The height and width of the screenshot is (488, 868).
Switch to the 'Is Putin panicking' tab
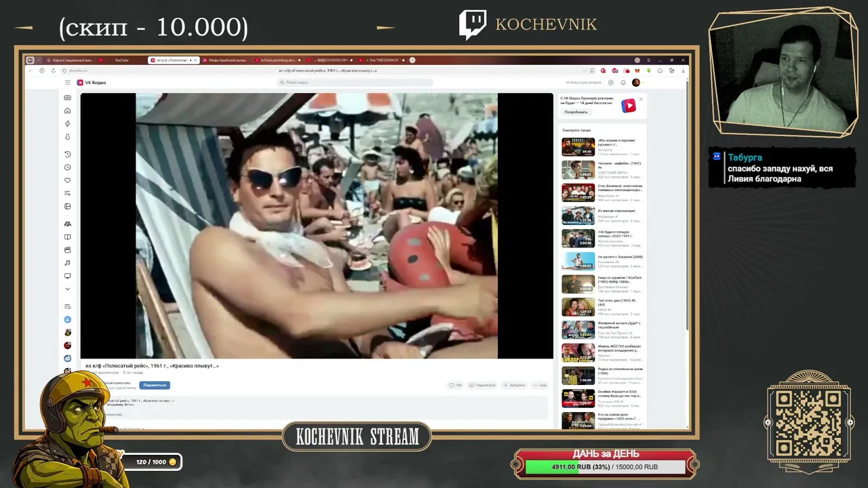278,60
